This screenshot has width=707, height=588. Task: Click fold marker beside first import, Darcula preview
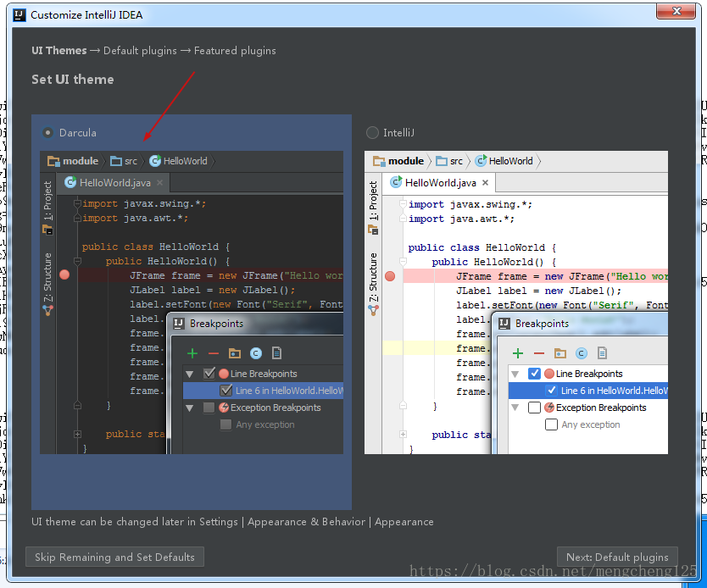point(77,203)
